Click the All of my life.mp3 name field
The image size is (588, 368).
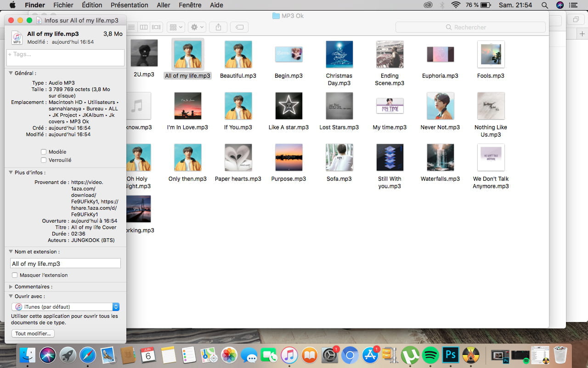[x=65, y=264]
